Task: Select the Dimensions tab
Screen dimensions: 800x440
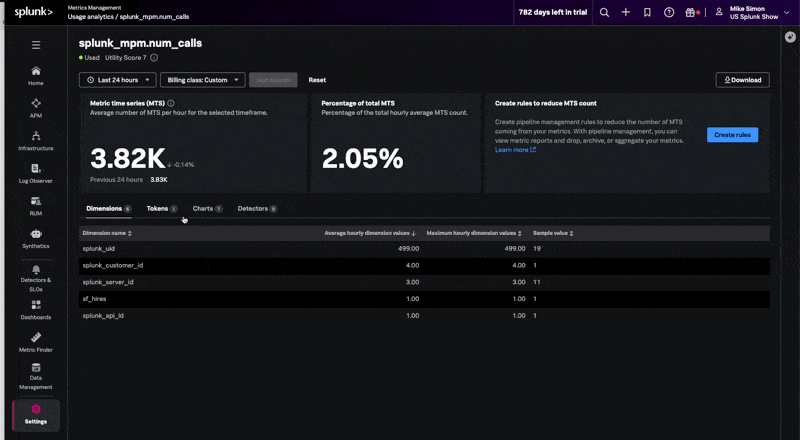Action: coord(109,209)
